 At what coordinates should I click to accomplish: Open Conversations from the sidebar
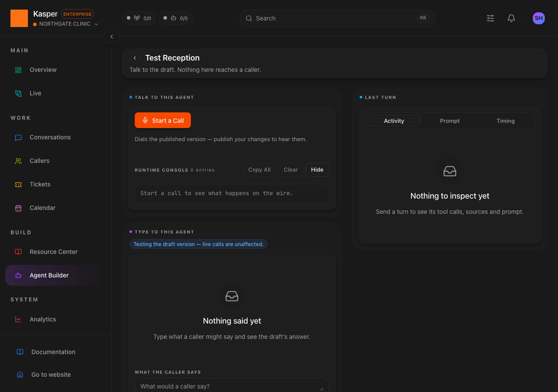pos(55,137)
